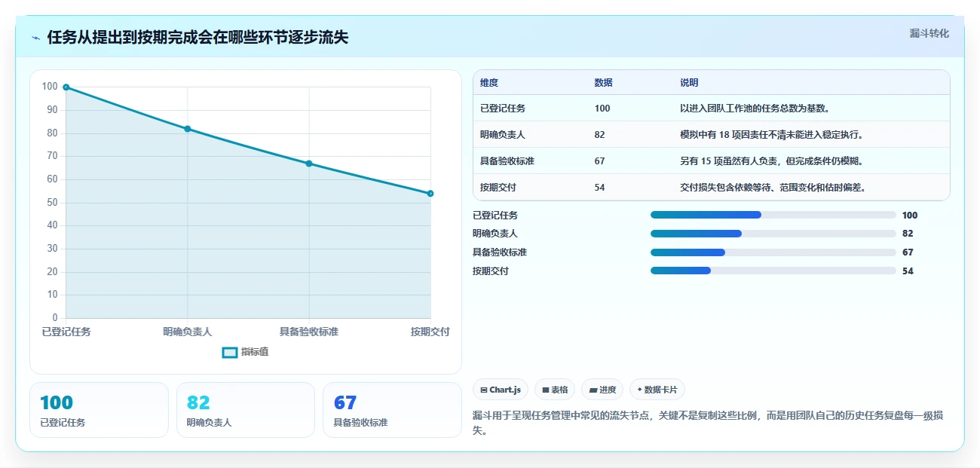
Task: Click the 明确负责人 cell in the table
Action: pyautogui.click(x=503, y=135)
